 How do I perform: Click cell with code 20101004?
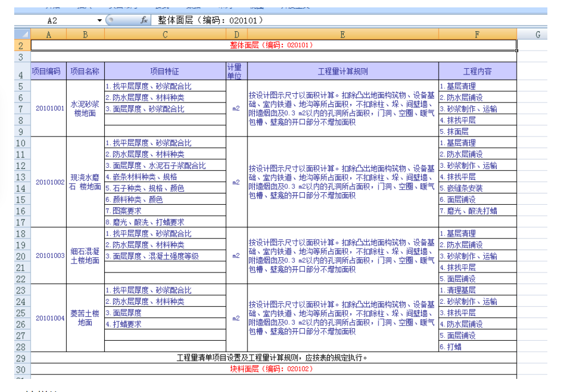point(48,318)
